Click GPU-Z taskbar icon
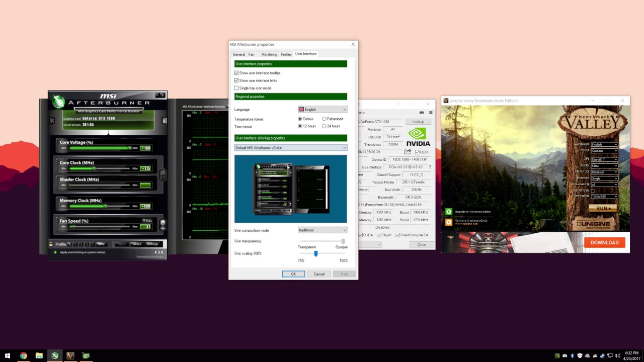 [86, 355]
